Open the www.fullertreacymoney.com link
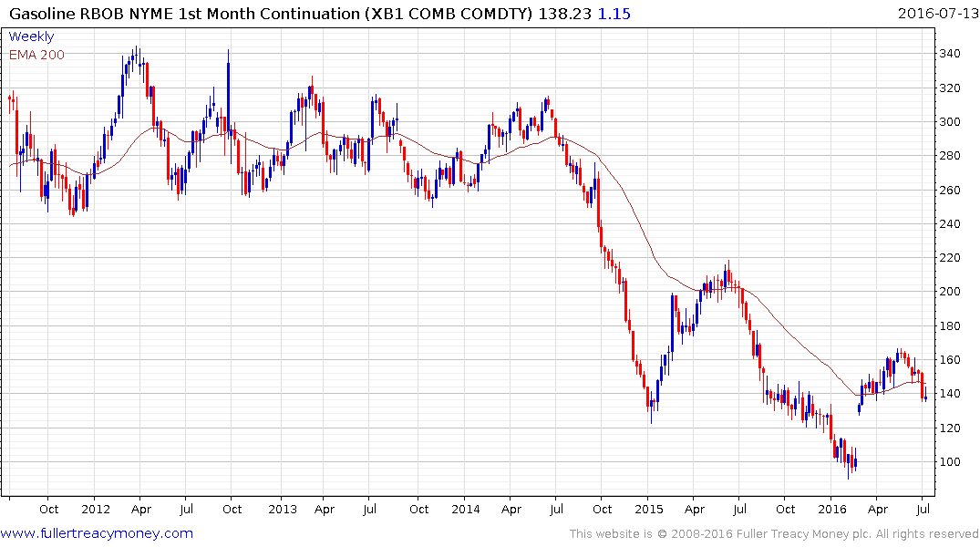This screenshot has height=547, width=980. pos(97,533)
